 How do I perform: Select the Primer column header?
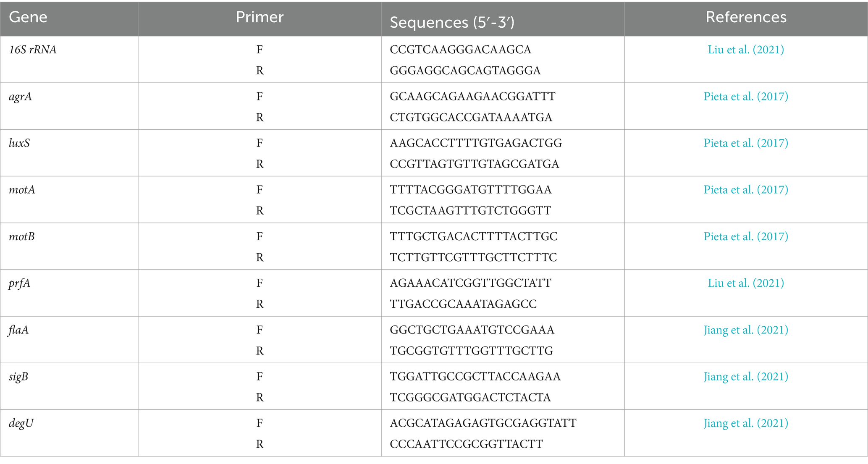260,17
